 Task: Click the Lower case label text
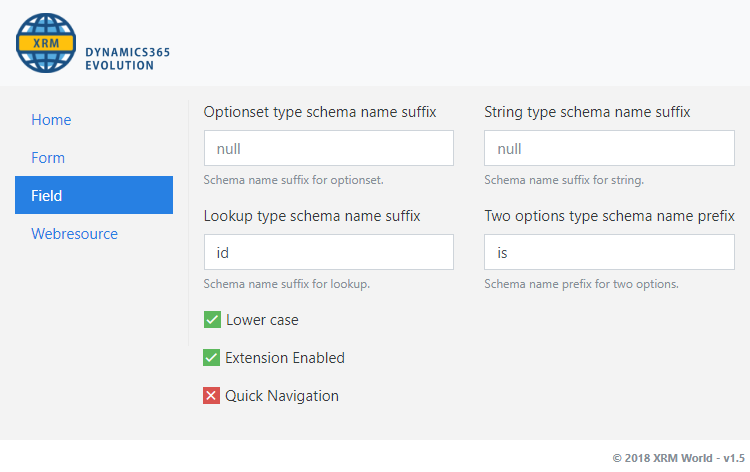tap(262, 320)
